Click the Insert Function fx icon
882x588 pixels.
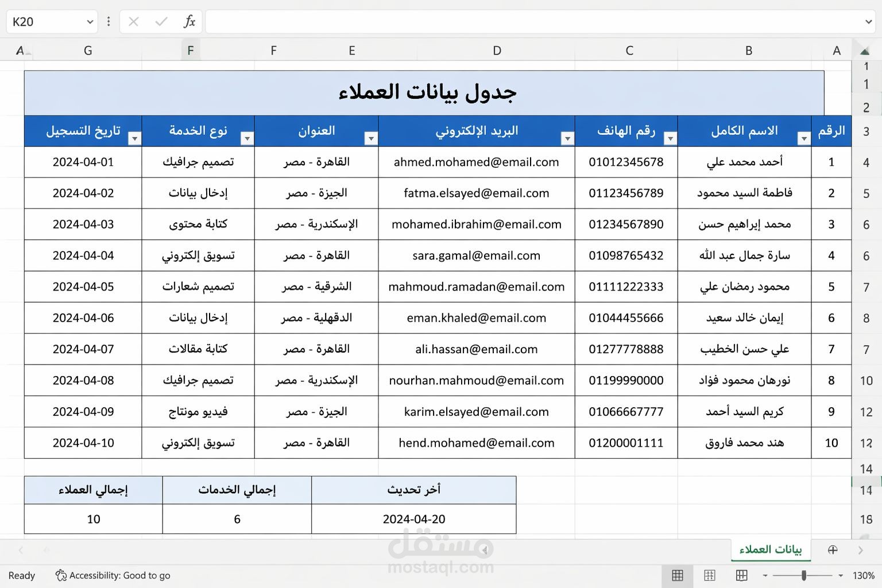click(x=189, y=22)
